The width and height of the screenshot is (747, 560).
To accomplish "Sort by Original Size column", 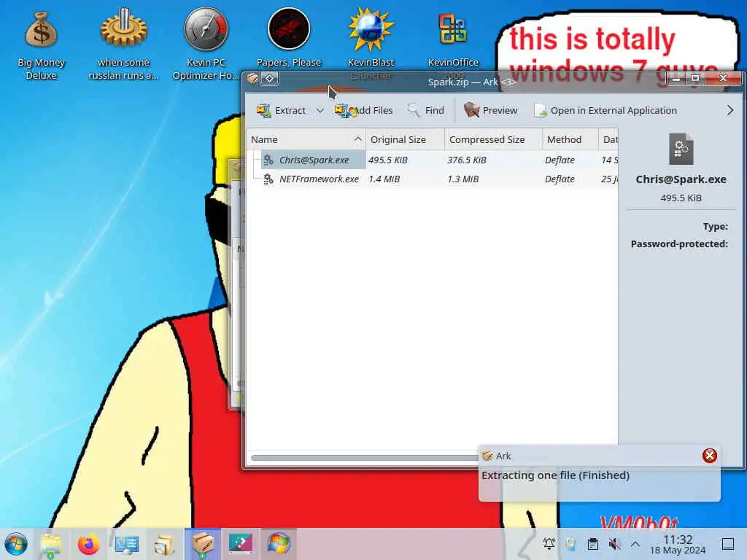I will click(405, 139).
